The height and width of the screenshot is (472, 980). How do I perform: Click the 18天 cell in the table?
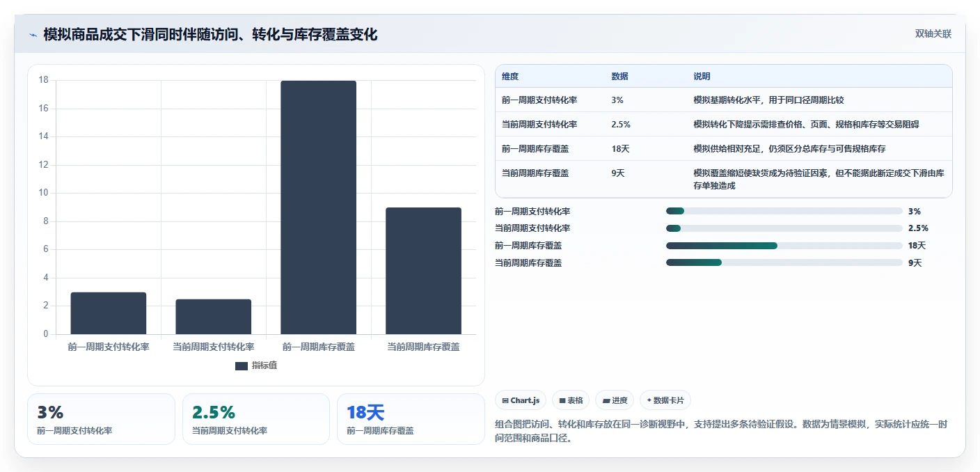tap(620, 149)
